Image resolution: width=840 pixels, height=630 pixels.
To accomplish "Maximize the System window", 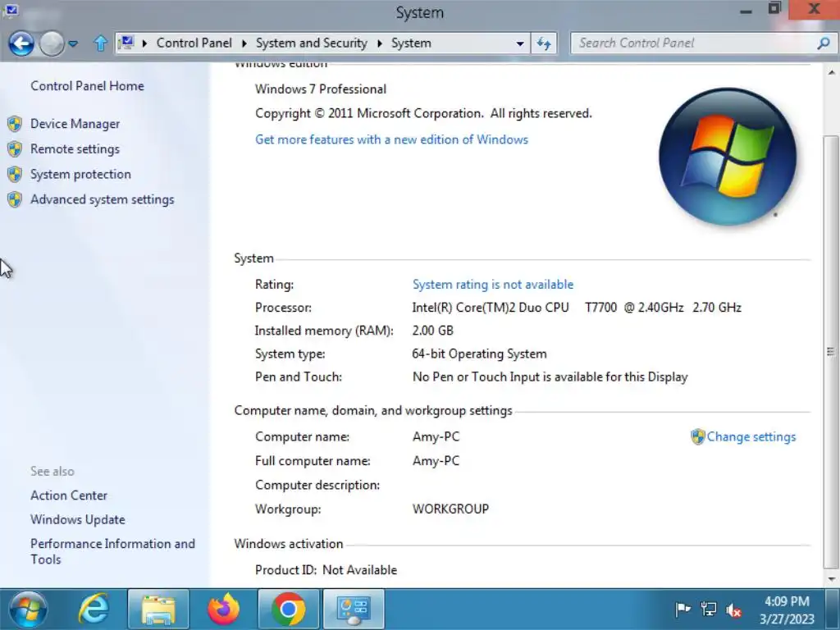I will click(x=774, y=9).
